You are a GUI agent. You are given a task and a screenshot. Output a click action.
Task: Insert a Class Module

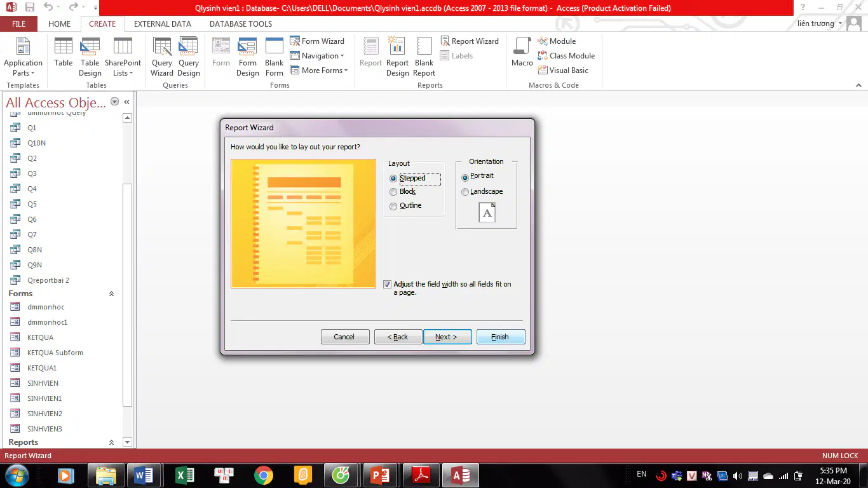point(566,56)
